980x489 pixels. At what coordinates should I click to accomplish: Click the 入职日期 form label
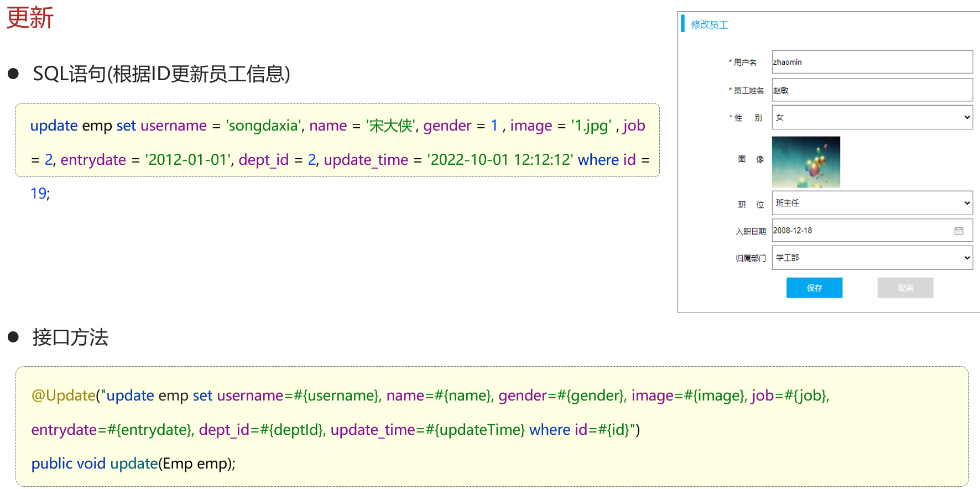pyautogui.click(x=750, y=231)
